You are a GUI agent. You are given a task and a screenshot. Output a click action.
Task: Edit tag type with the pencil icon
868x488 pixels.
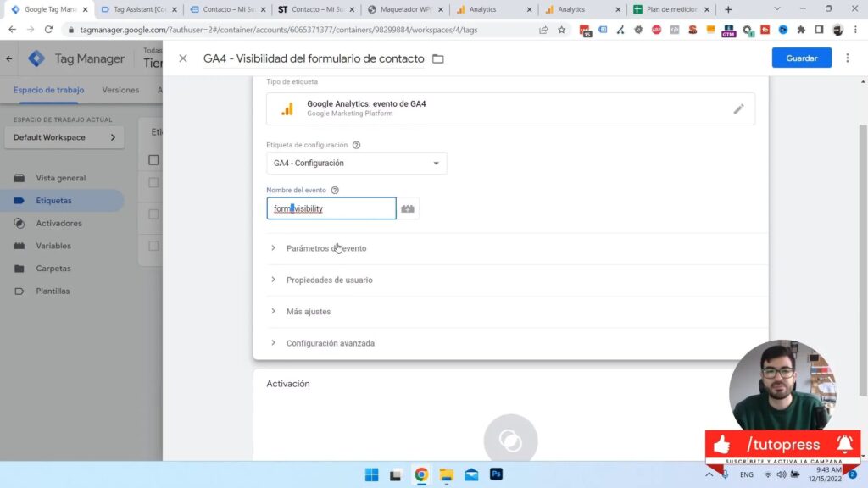click(738, 109)
